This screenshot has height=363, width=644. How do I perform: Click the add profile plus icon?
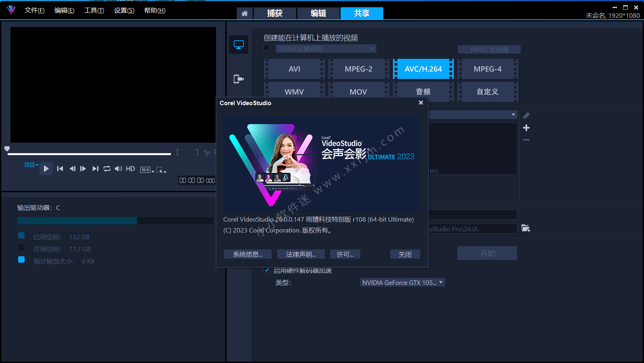click(526, 128)
